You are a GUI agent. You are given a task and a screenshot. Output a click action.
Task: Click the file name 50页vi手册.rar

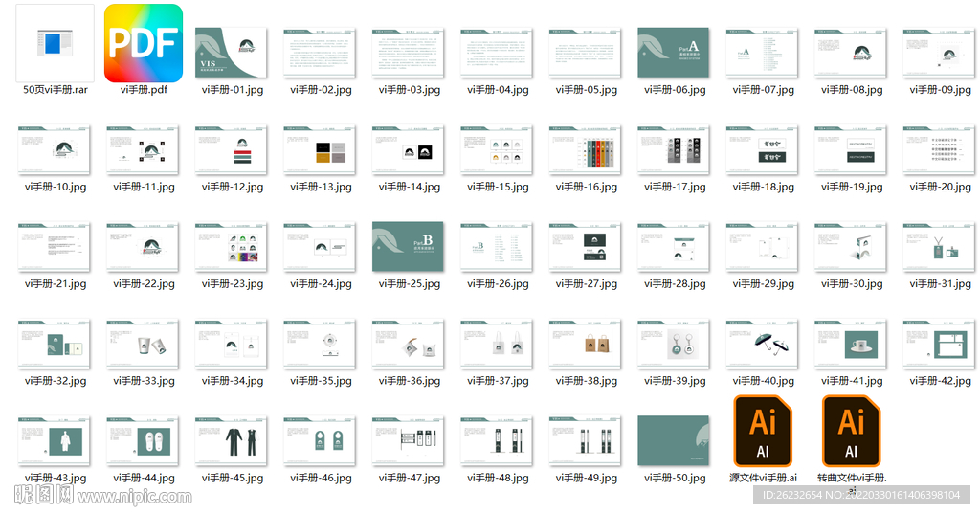56,89
